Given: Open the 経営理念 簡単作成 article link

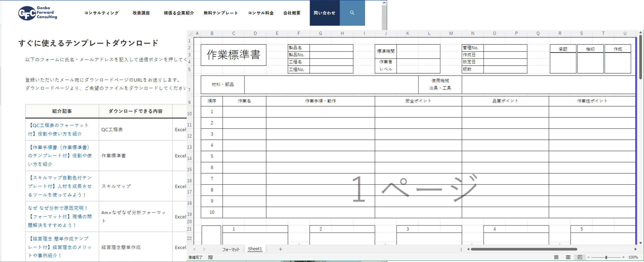Looking at the screenshot, I should pyautogui.click(x=60, y=247).
